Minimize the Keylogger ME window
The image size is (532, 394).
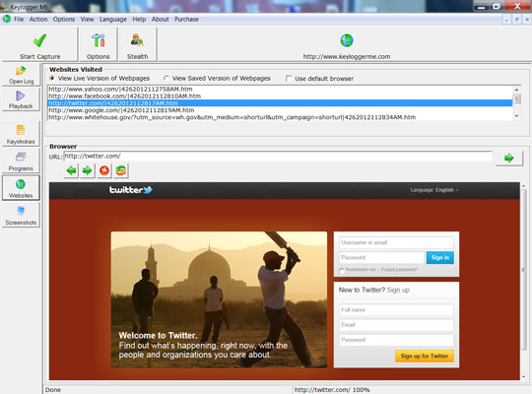[481, 7]
